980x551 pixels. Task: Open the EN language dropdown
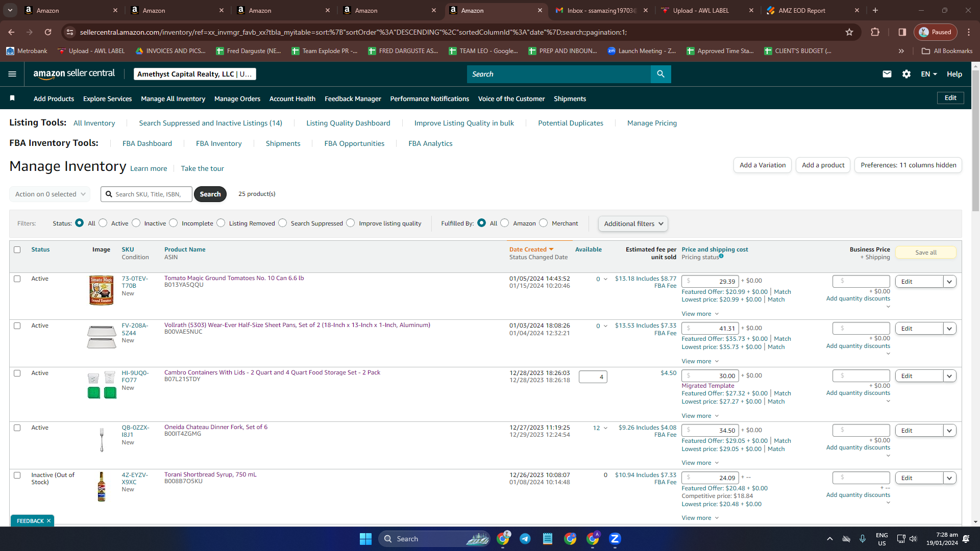(929, 74)
